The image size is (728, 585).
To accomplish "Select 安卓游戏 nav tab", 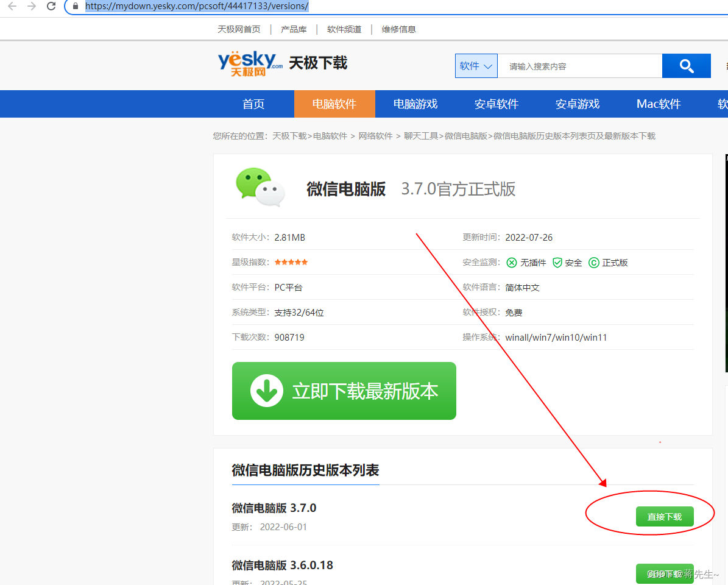I will click(578, 104).
